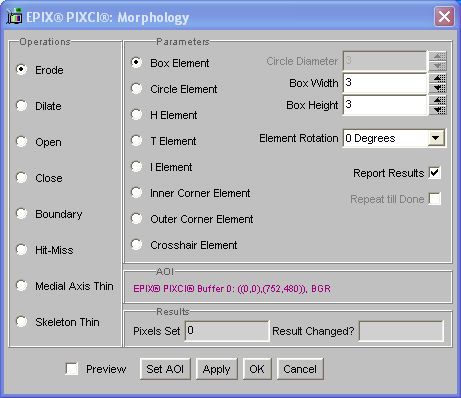The image size is (461, 398).
Task: Select Crosshair Element
Action: [x=136, y=245]
